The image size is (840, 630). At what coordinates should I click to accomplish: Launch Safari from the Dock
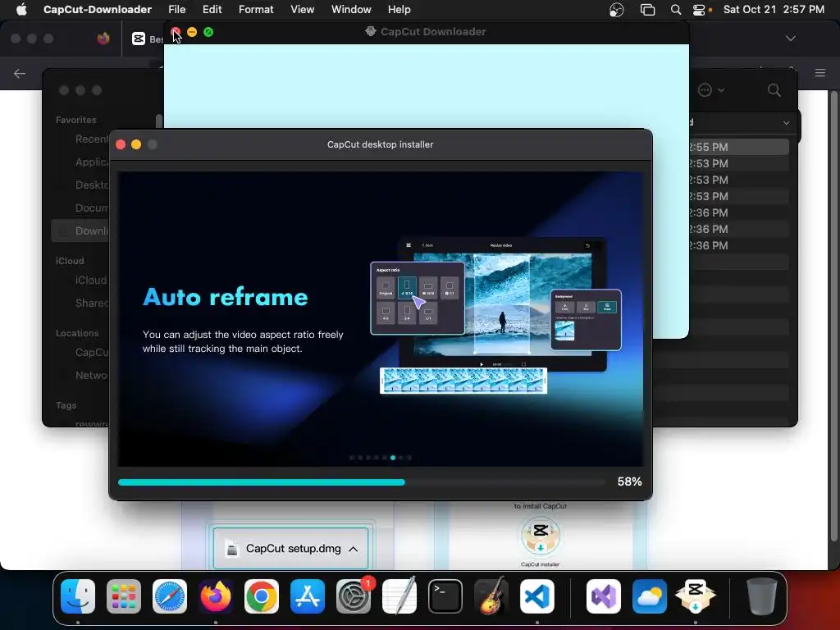(170, 596)
